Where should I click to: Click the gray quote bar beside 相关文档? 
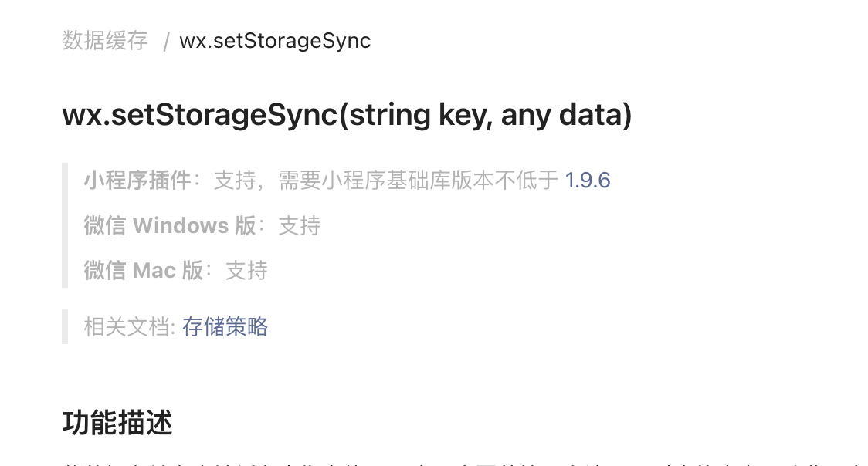[65, 327]
